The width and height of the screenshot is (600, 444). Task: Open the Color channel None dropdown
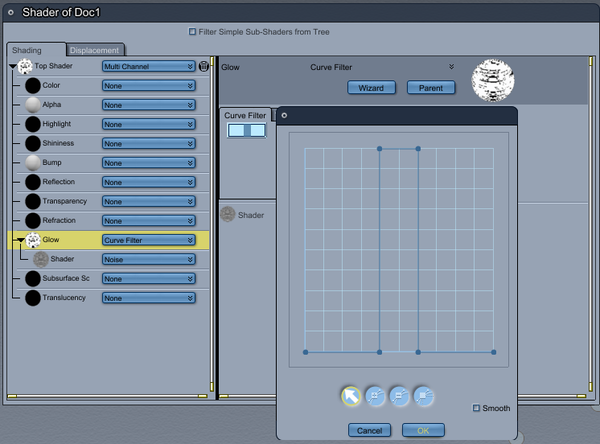click(149, 86)
